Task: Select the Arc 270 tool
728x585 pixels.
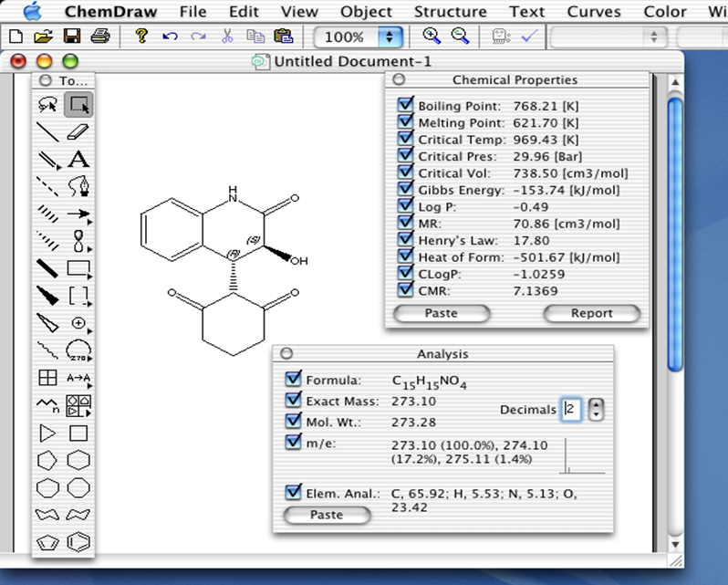Action: [78, 350]
